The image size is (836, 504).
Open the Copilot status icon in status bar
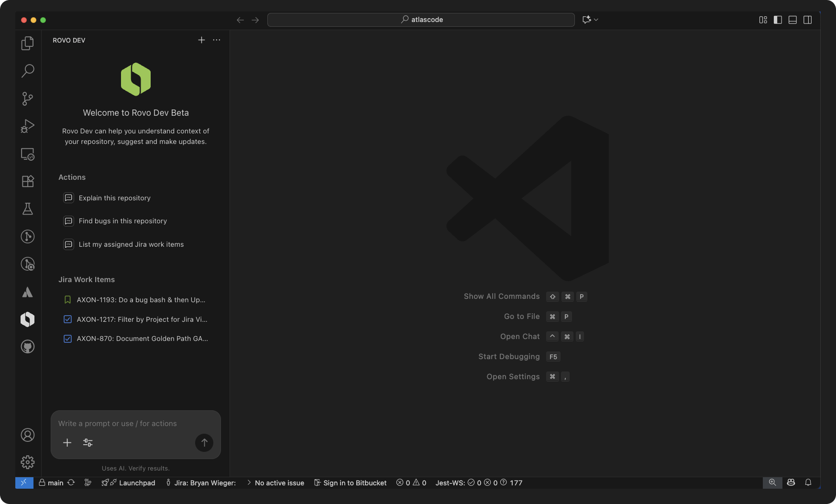click(791, 482)
